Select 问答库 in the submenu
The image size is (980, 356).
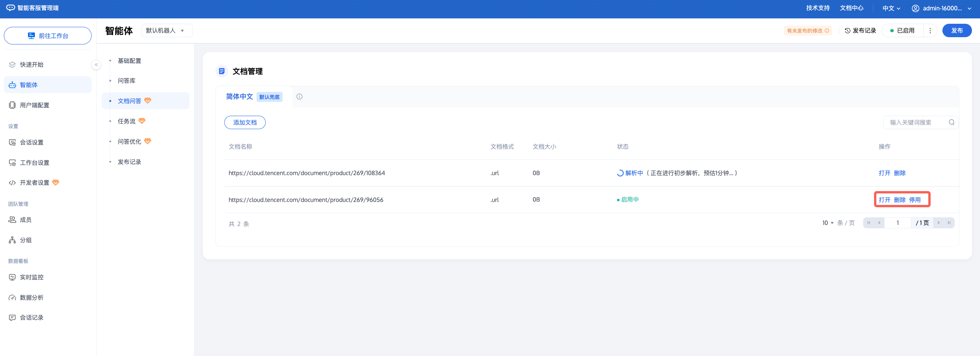click(x=127, y=81)
